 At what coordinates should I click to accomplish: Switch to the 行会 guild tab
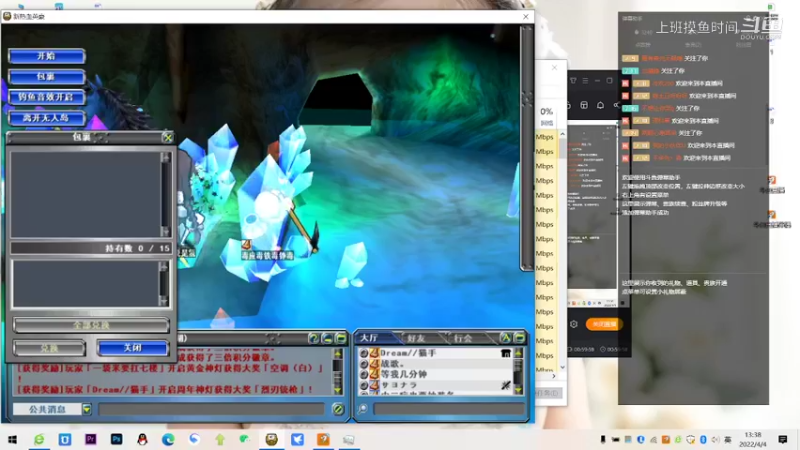(463, 338)
